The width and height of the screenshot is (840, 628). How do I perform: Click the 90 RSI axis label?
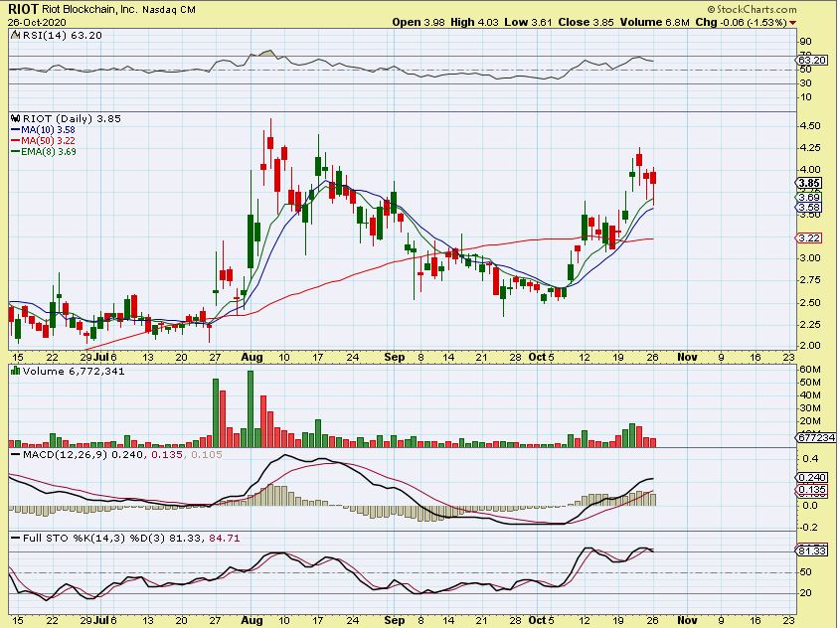click(806, 42)
